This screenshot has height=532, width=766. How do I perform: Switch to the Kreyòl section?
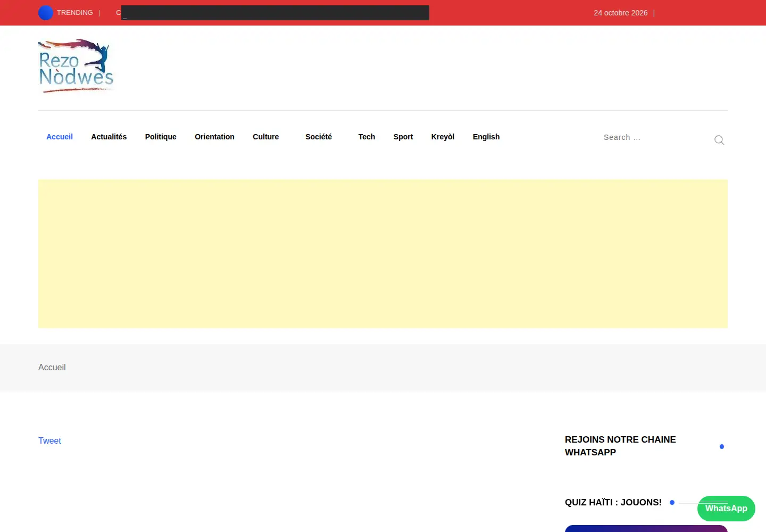[x=443, y=137]
